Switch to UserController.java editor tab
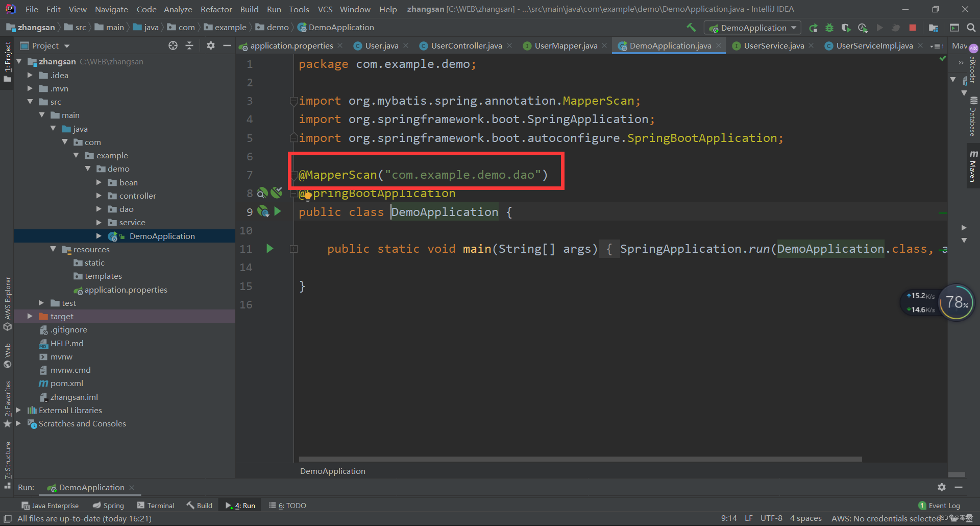Viewport: 980px width, 526px height. [x=466, y=45]
